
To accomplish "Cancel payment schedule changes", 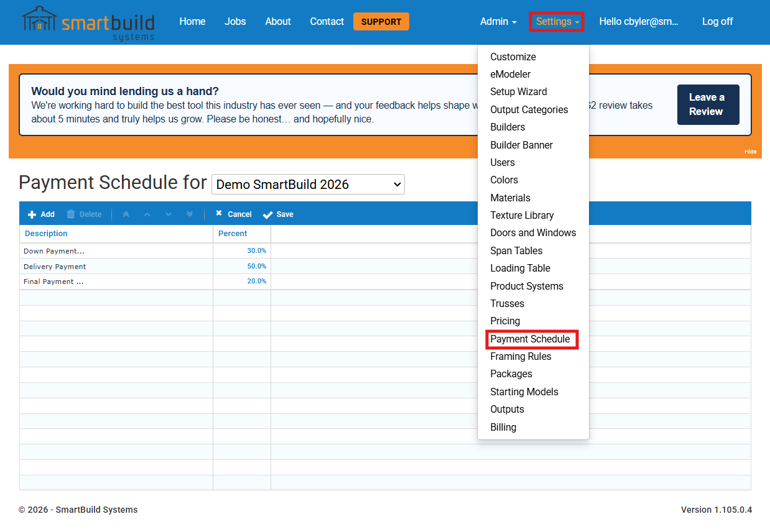I will (x=233, y=214).
